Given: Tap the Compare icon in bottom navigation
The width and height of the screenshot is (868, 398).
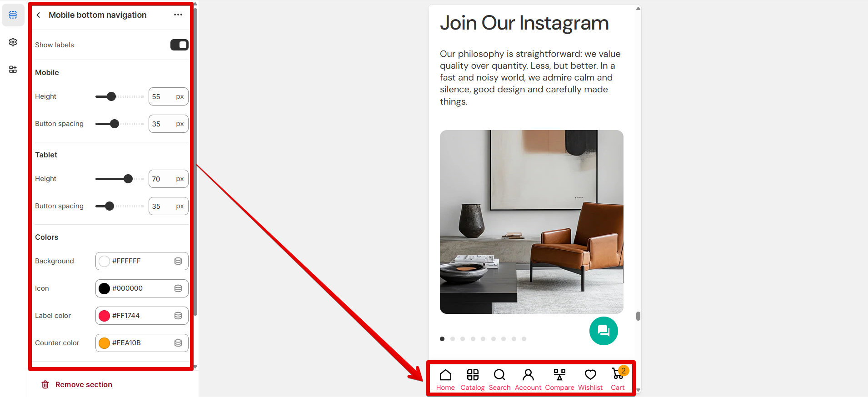Looking at the screenshot, I should [x=559, y=375].
